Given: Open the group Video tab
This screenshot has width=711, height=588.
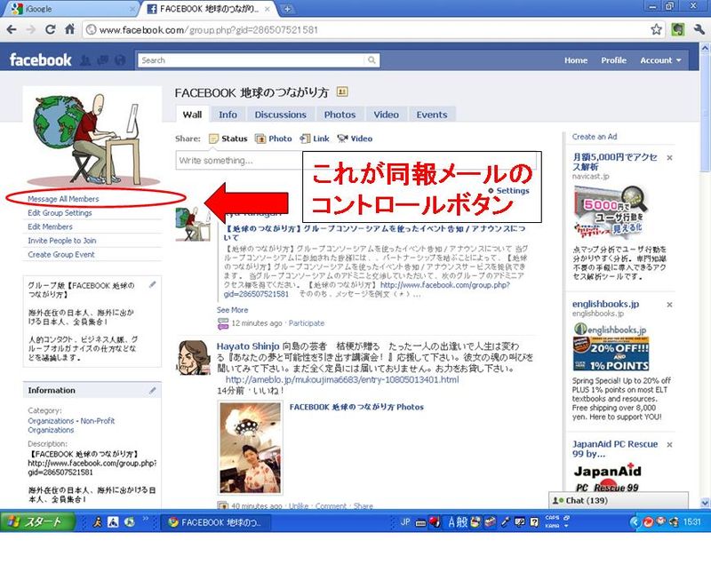Looking at the screenshot, I should click(386, 115).
